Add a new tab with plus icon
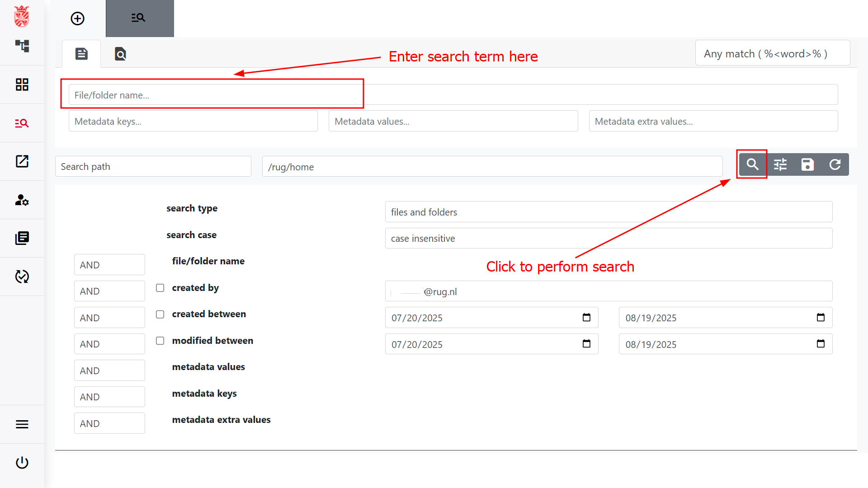The image size is (868, 488). coord(78,19)
